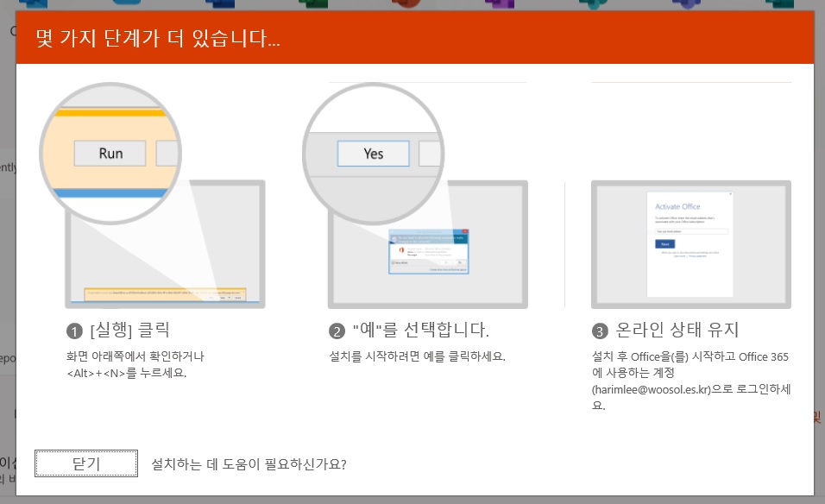Click the step heading [실행] 클릭
825x504 pixels.
click(130, 330)
